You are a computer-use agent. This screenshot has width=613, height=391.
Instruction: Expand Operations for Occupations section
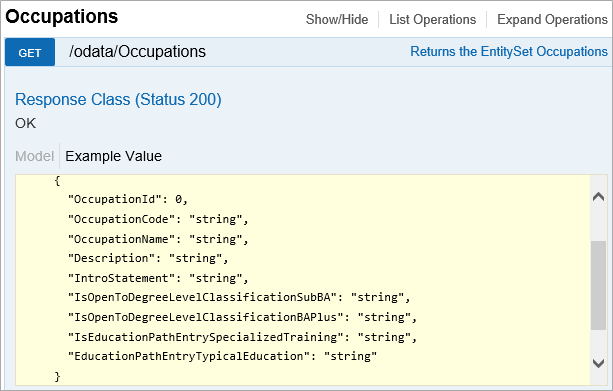552,19
